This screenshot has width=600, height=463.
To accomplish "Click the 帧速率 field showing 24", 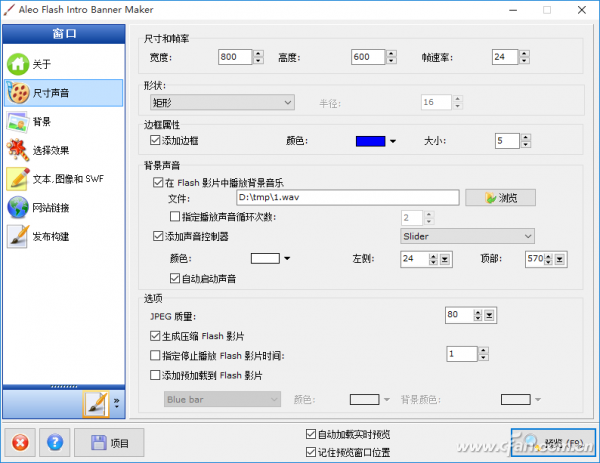I will point(505,57).
